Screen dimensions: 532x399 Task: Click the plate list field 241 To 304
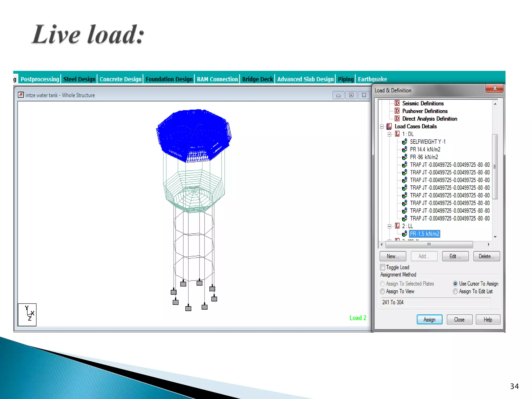tap(436, 302)
